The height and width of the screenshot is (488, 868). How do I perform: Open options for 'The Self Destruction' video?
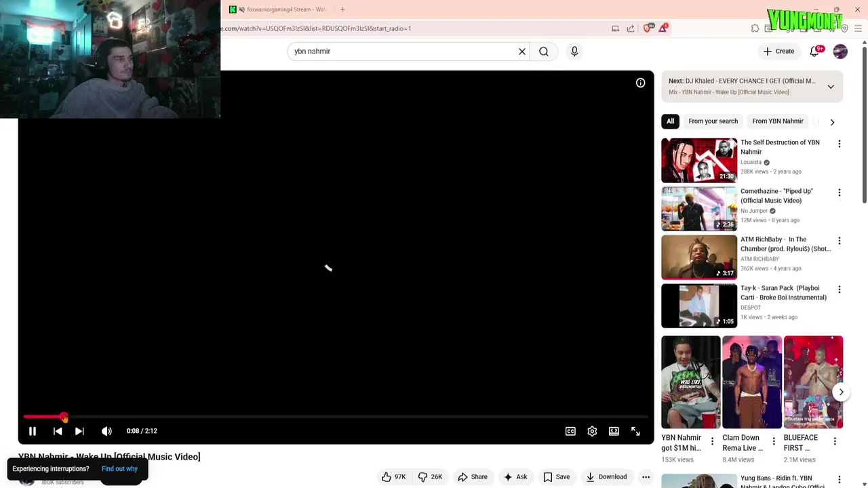(x=839, y=144)
